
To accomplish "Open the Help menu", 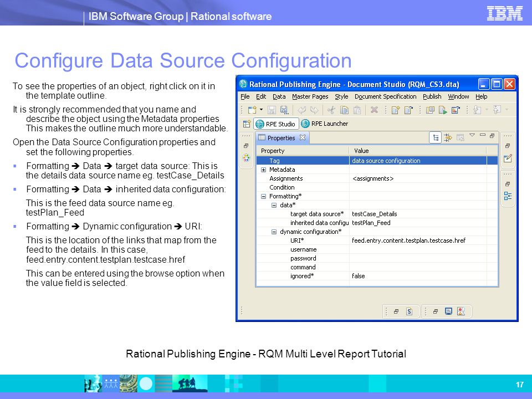I will click(481, 96).
